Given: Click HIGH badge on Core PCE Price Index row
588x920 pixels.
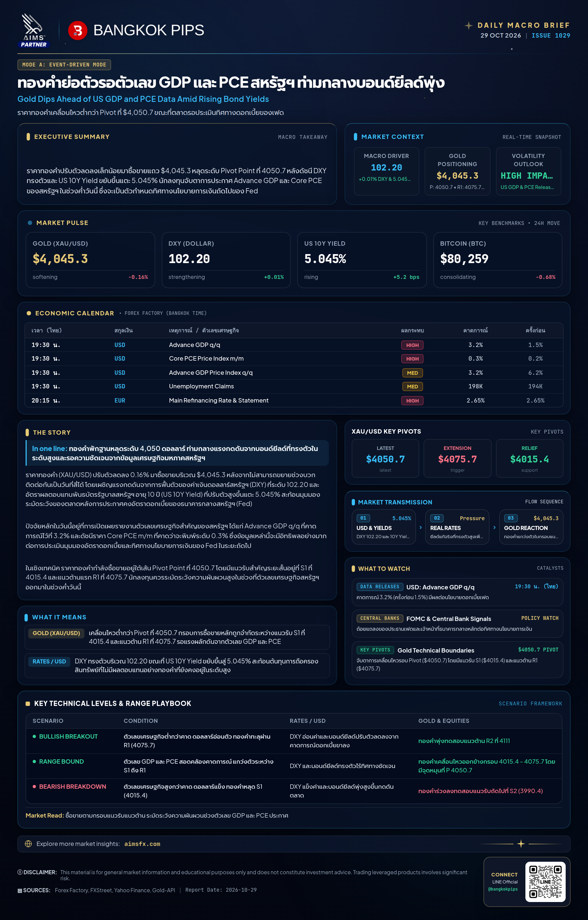Looking at the screenshot, I should pyautogui.click(x=412, y=359).
